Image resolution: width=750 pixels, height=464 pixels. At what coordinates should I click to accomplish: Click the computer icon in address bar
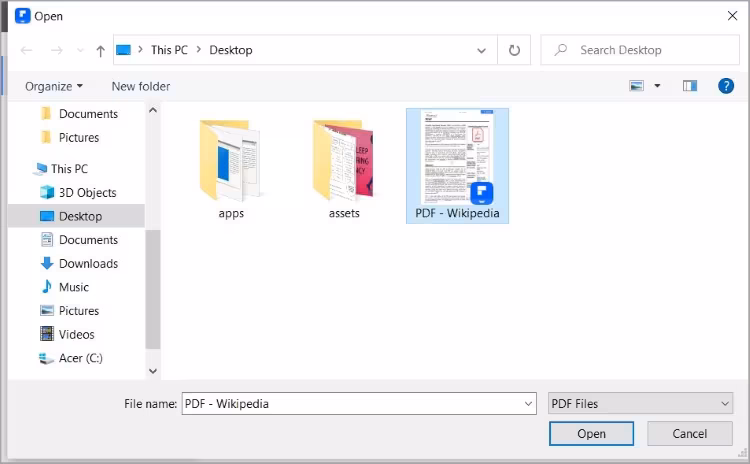(x=123, y=50)
